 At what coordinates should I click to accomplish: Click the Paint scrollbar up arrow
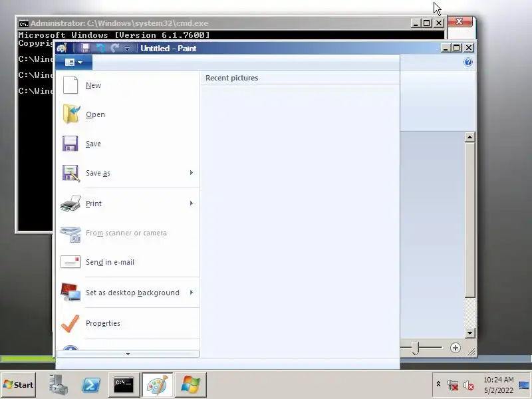tap(469, 137)
